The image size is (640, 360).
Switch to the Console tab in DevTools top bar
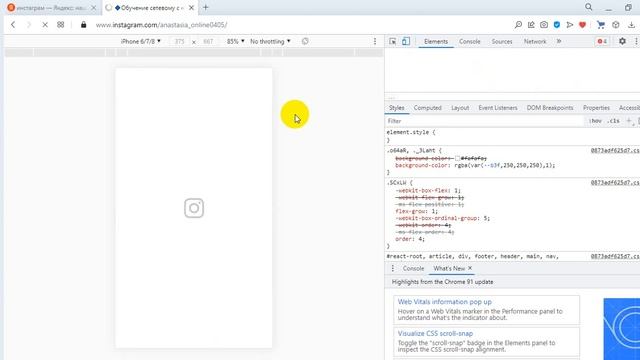click(469, 42)
